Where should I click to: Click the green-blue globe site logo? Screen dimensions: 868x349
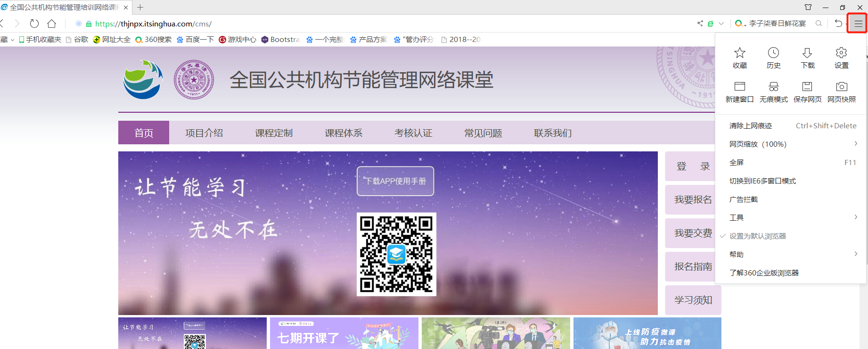[143, 79]
